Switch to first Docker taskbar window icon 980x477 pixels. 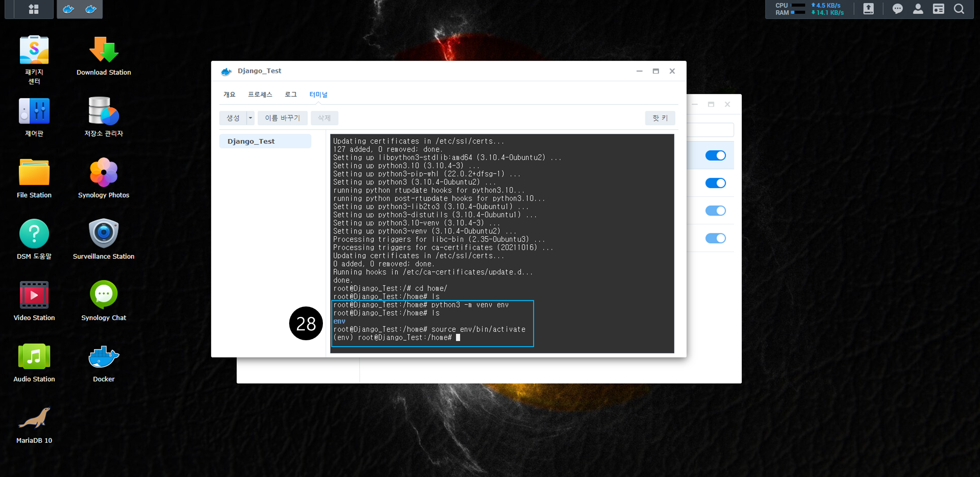point(69,9)
